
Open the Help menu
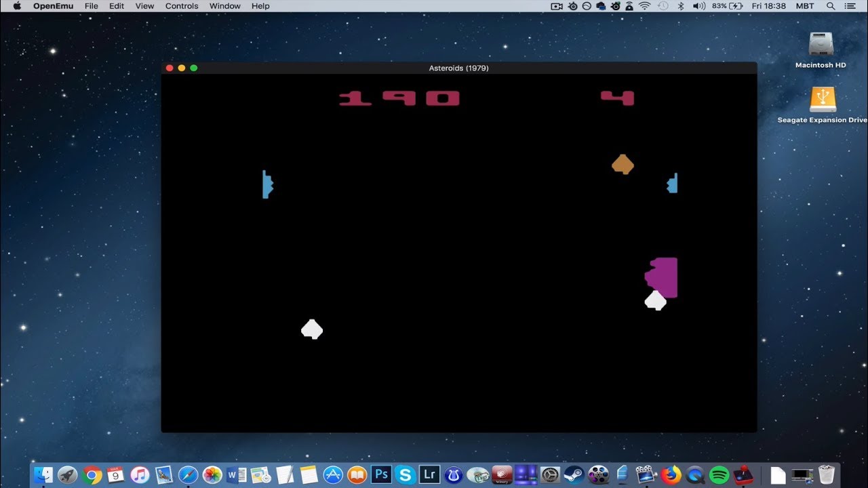coord(260,6)
